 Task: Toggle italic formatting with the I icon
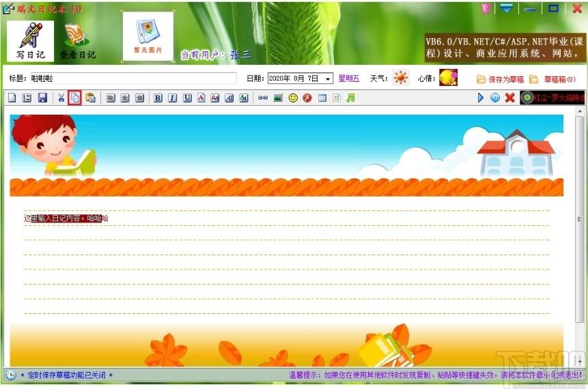[173, 98]
